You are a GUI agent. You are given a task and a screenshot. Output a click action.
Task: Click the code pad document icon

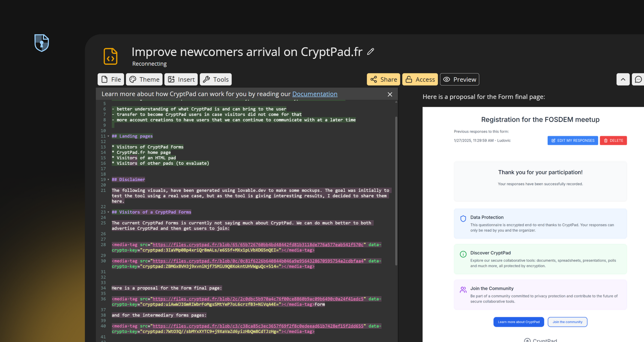coord(110,56)
